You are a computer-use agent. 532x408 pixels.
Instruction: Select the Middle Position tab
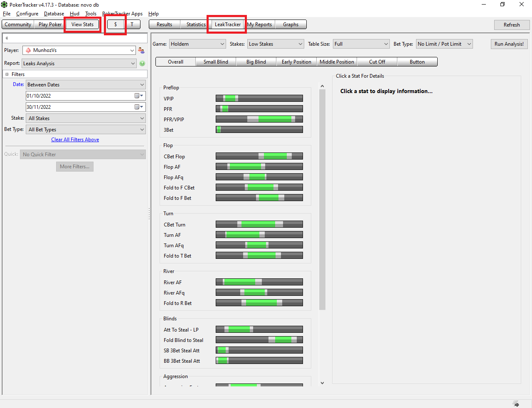pos(337,62)
